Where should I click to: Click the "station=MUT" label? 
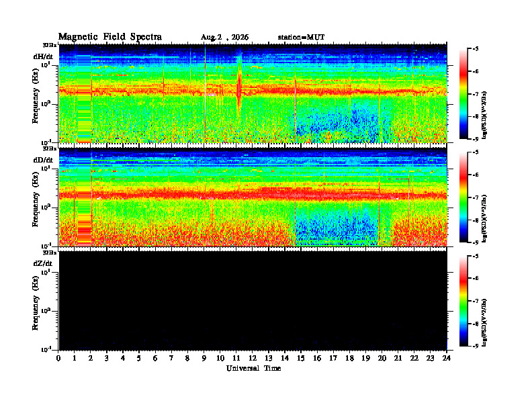pos(301,38)
